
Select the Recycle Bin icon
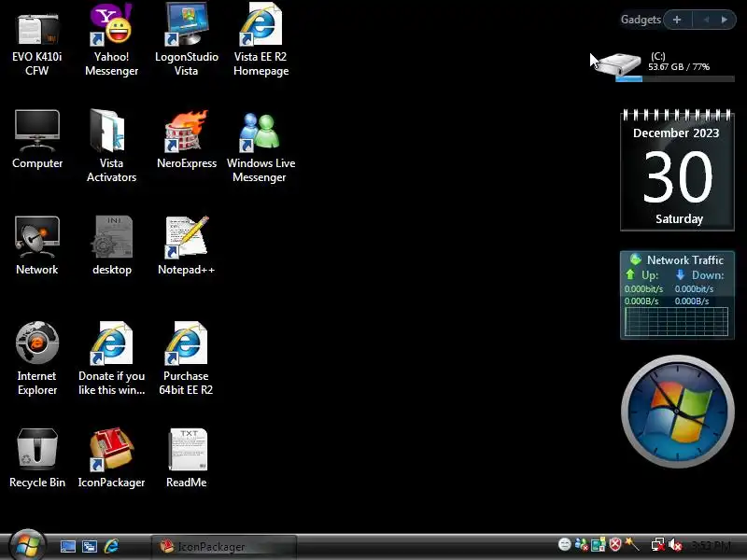37,458
